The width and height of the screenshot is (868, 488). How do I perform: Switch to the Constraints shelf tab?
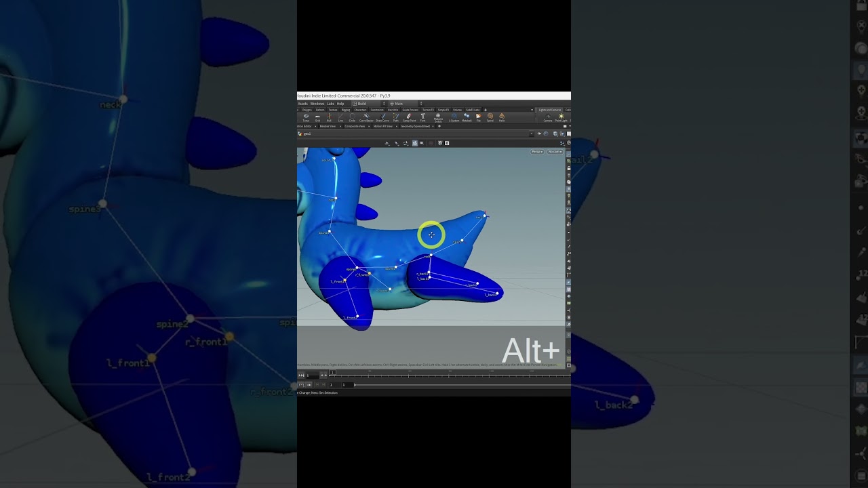click(377, 110)
